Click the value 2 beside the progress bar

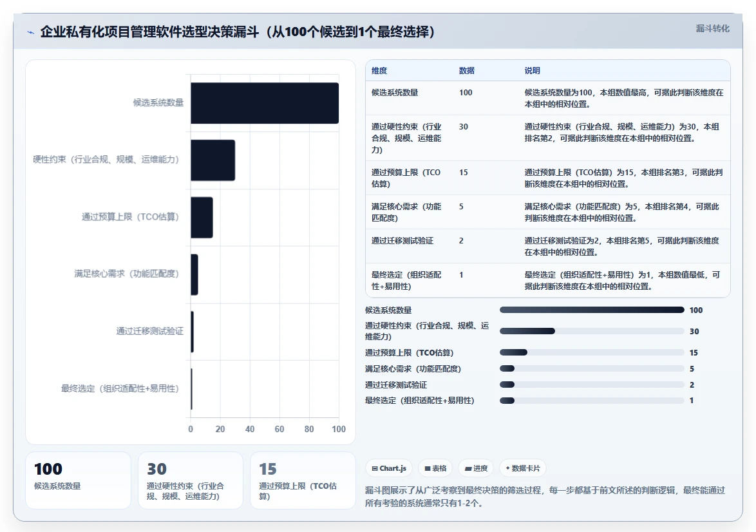click(x=692, y=385)
